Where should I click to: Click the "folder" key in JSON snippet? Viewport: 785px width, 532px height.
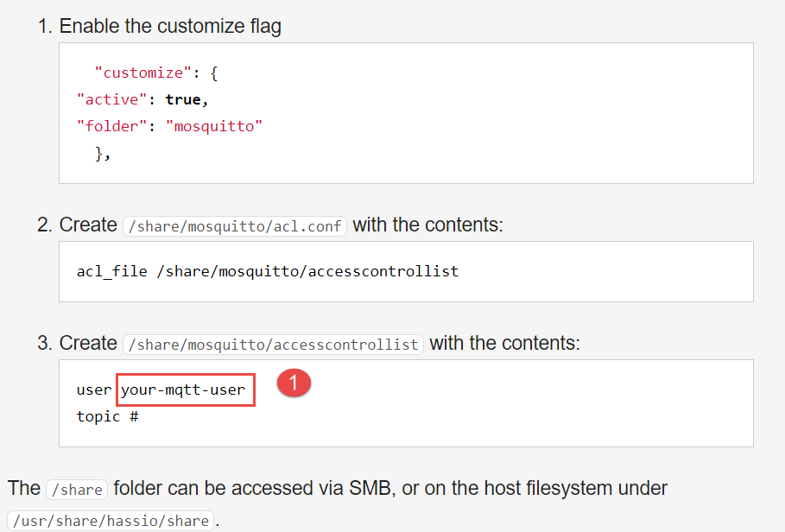[x=112, y=126]
